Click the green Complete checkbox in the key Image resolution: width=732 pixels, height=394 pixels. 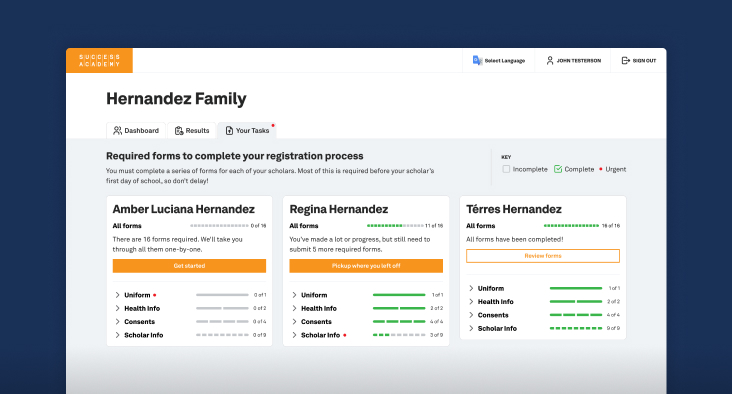(x=558, y=169)
